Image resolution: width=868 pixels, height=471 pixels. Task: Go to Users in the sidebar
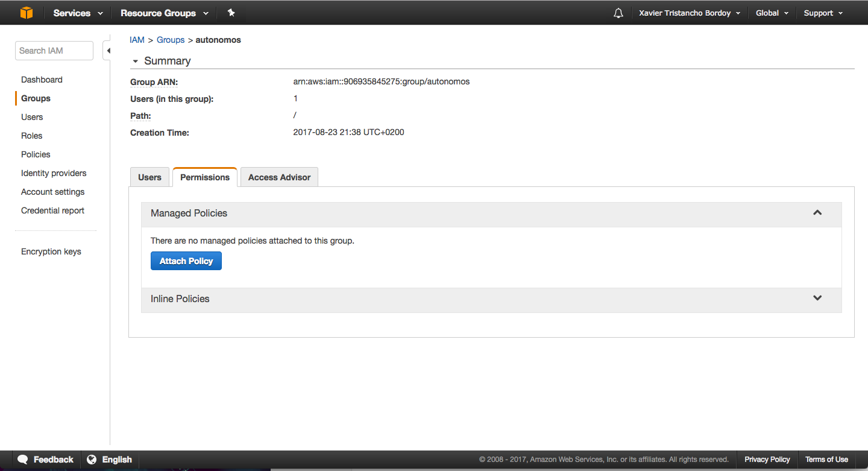tap(32, 117)
